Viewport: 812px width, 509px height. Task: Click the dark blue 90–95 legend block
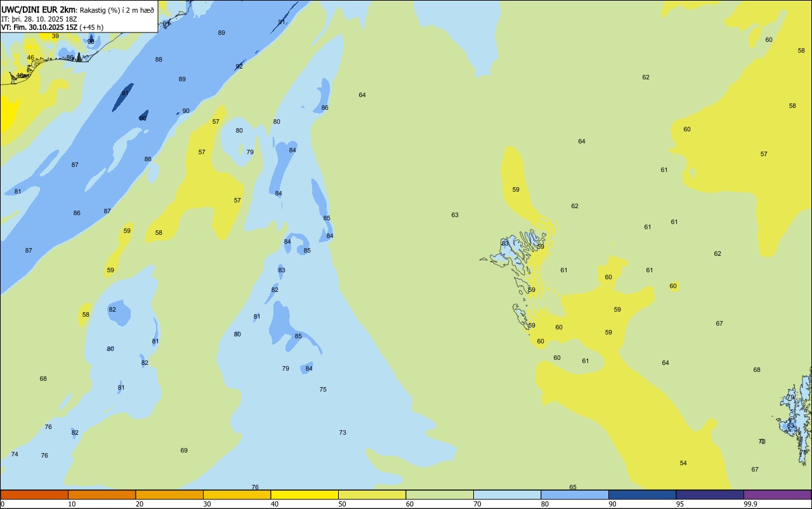[642, 494]
